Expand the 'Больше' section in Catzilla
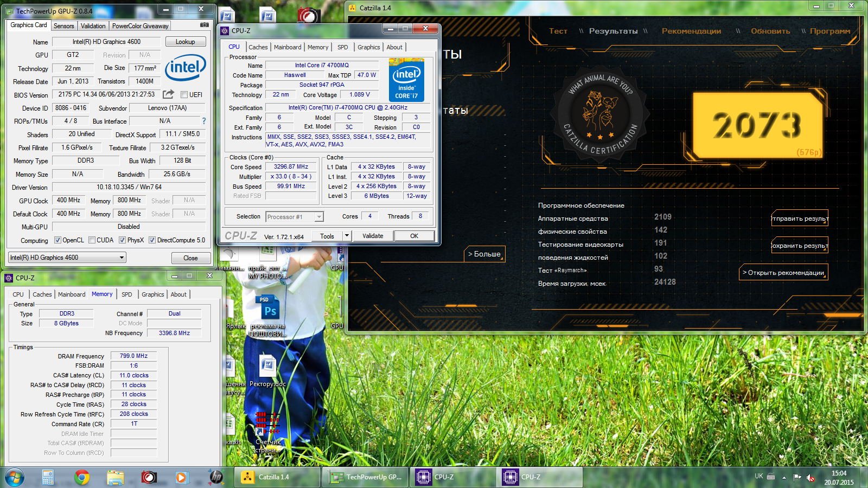 484,254
